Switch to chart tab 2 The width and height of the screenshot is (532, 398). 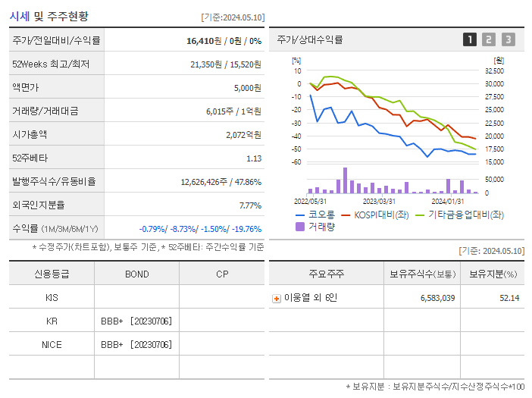tap(489, 39)
